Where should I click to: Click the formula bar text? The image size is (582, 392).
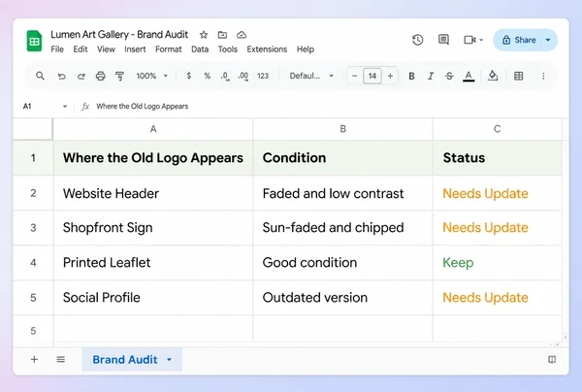click(x=143, y=107)
